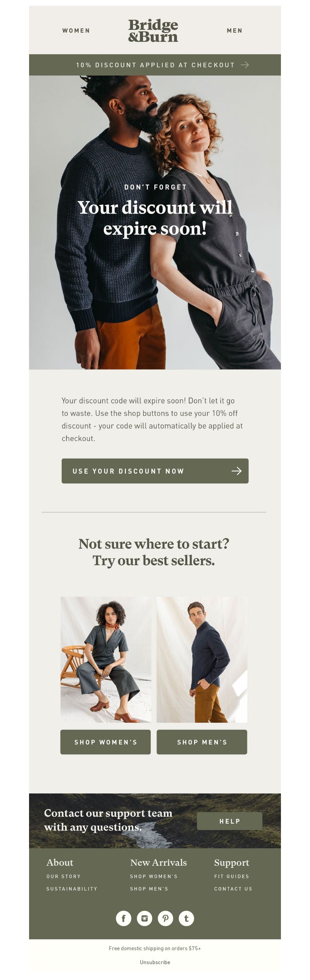Click the Bridge & Burn logo
310x980 pixels.
coord(153,31)
